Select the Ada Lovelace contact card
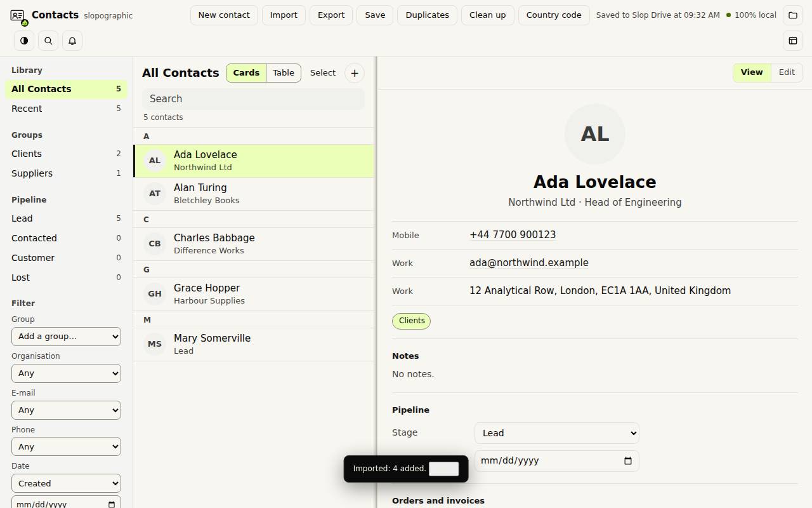This screenshot has height=508, width=812. tap(254, 161)
